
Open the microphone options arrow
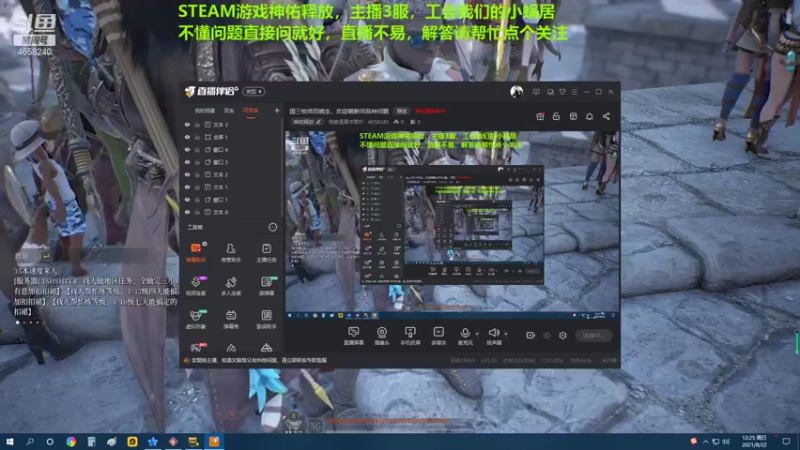(x=477, y=334)
